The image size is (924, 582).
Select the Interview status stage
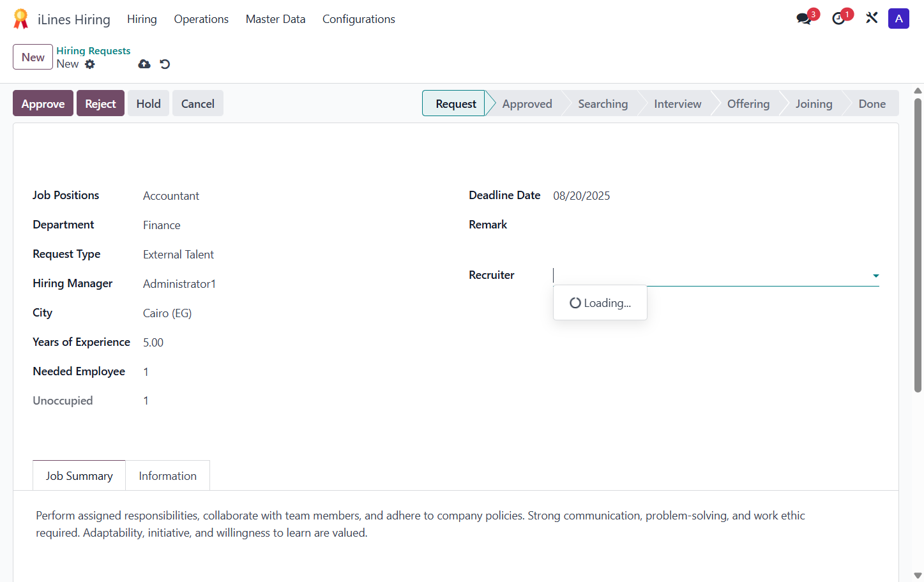[678, 103]
